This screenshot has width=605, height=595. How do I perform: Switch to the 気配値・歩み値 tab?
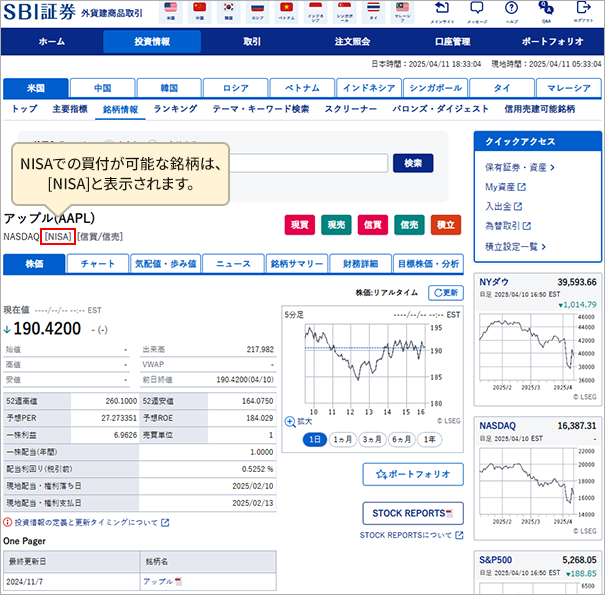(x=166, y=264)
